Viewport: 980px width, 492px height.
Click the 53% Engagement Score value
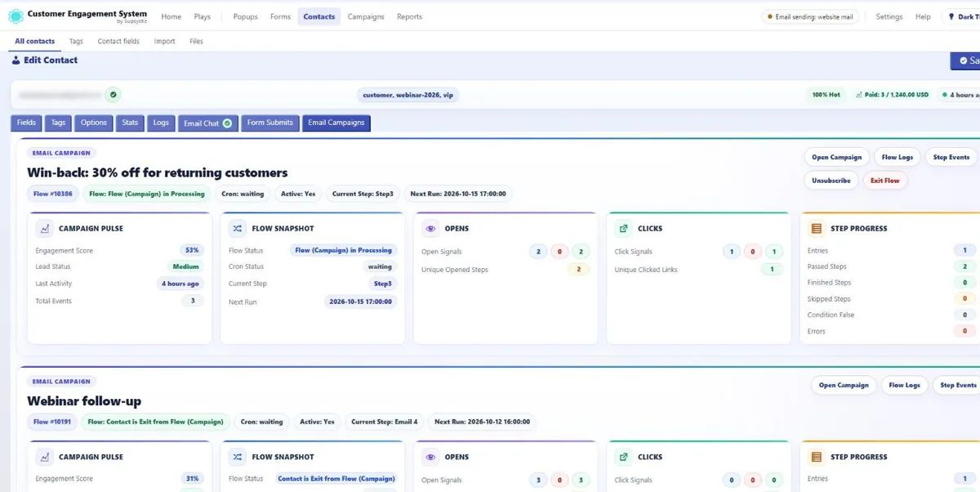(192, 250)
